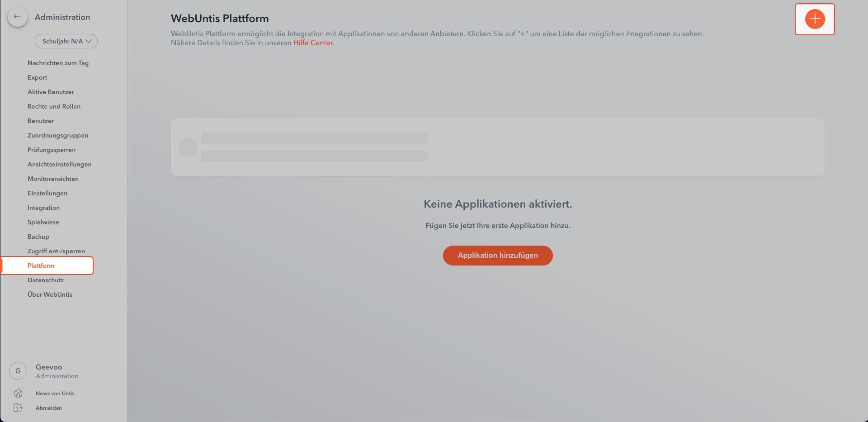Select Export in the sidebar
Image resolution: width=868 pixels, height=422 pixels.
(x=37, y=77)
